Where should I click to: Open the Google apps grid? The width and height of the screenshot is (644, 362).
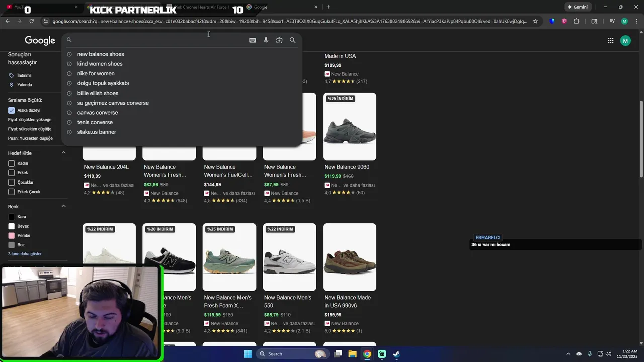610,41
